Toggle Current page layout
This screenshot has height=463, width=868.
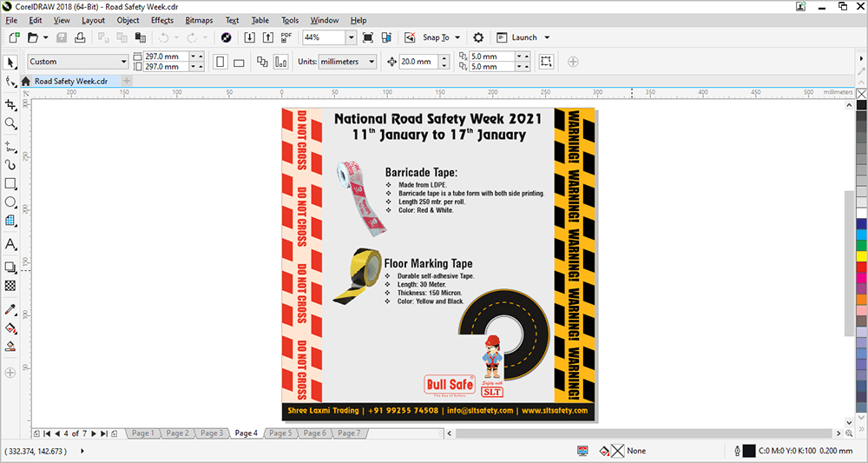click(281, 62)
